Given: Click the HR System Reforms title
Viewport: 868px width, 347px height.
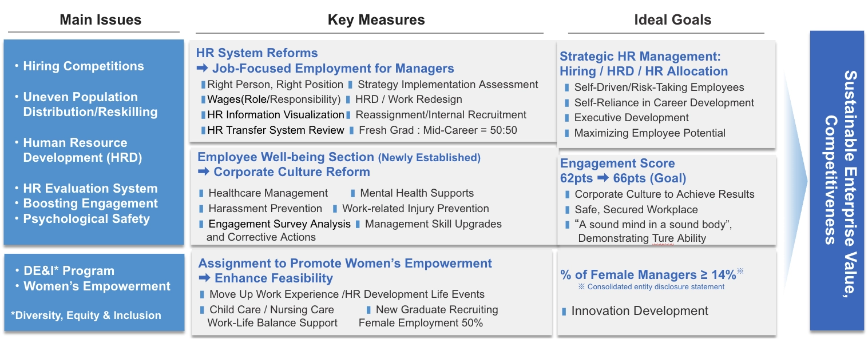Looking at the screenshot, I should pyautogui.click(x=257, y=53).
